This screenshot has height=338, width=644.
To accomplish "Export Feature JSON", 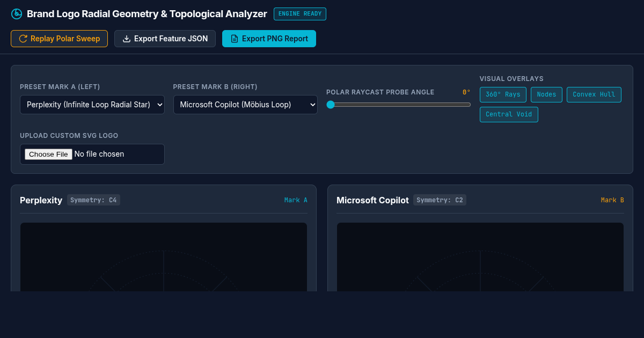I will (x=165, y=39).
